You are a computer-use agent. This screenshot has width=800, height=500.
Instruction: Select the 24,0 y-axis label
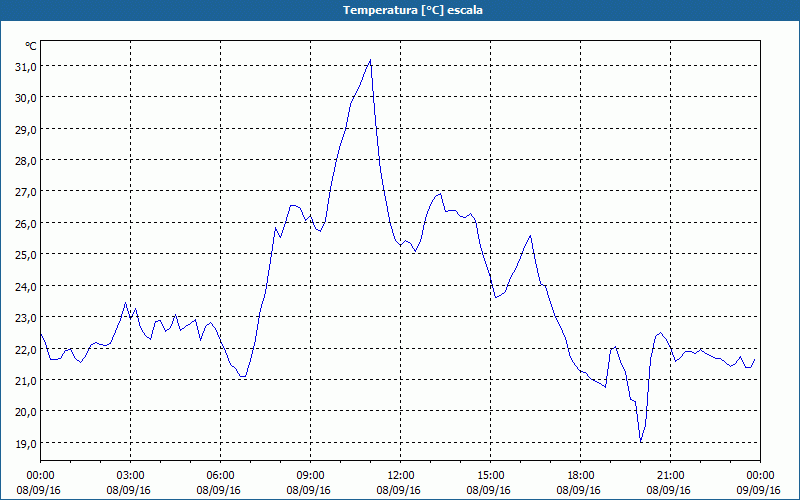26,286
